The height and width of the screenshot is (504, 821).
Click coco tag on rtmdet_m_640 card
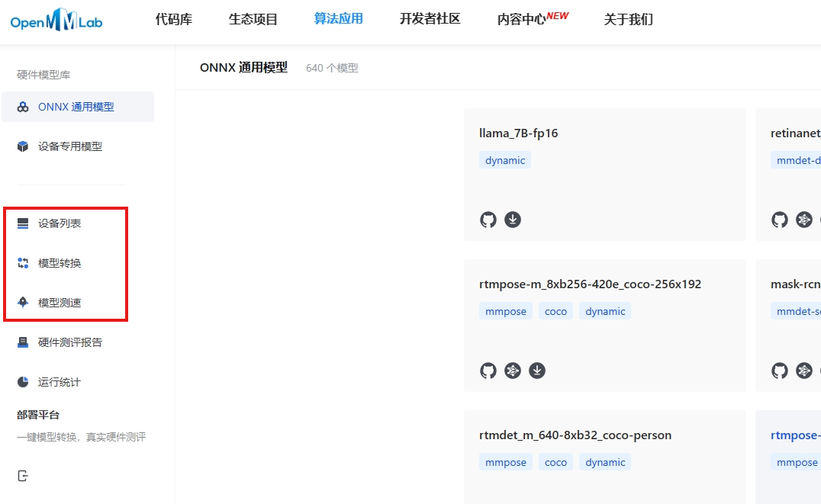click(555, 462)
